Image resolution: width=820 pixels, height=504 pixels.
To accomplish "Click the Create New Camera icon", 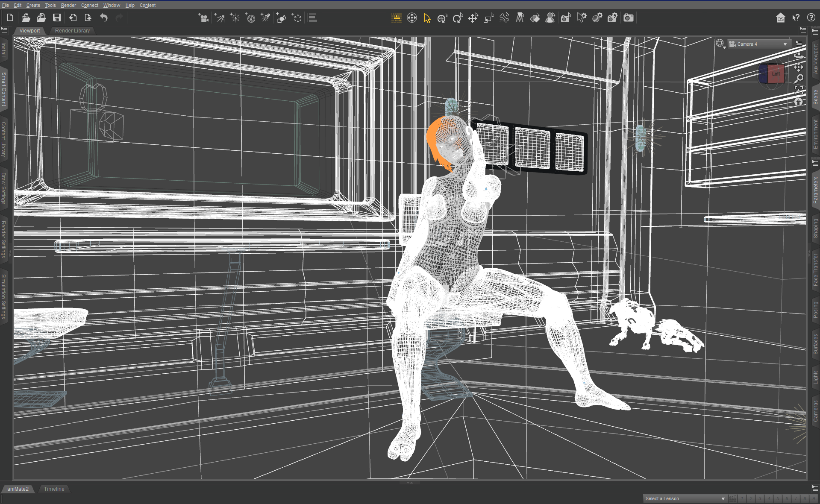I will point(204,18).
